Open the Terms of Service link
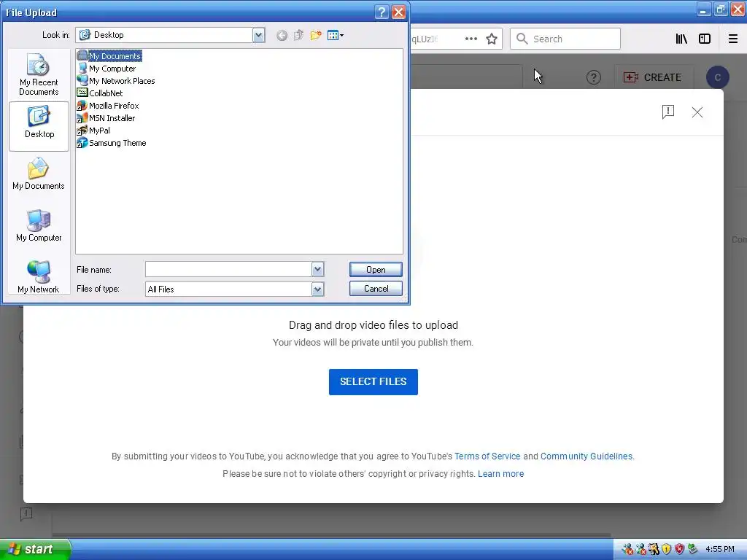This screenshot has width=747, height=560. point(487,456)
